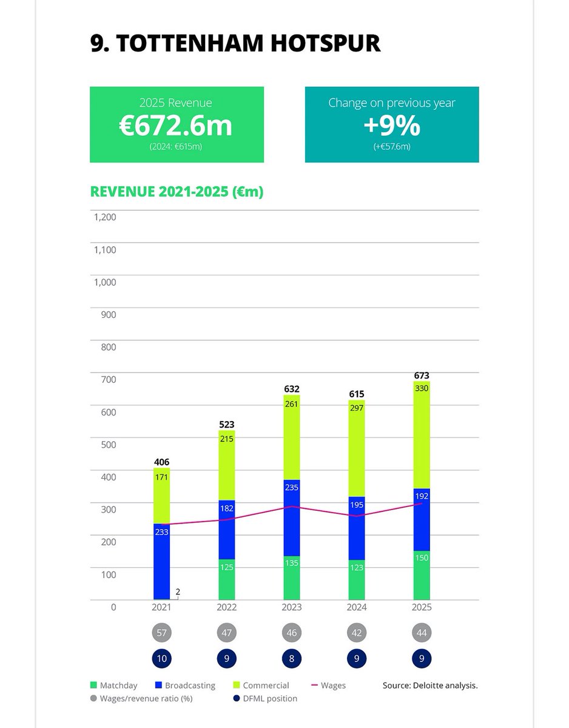The height and width of the screenshot is (728, 569).
Task: Click the bar total label 615
Action: [x=357, y=394]
